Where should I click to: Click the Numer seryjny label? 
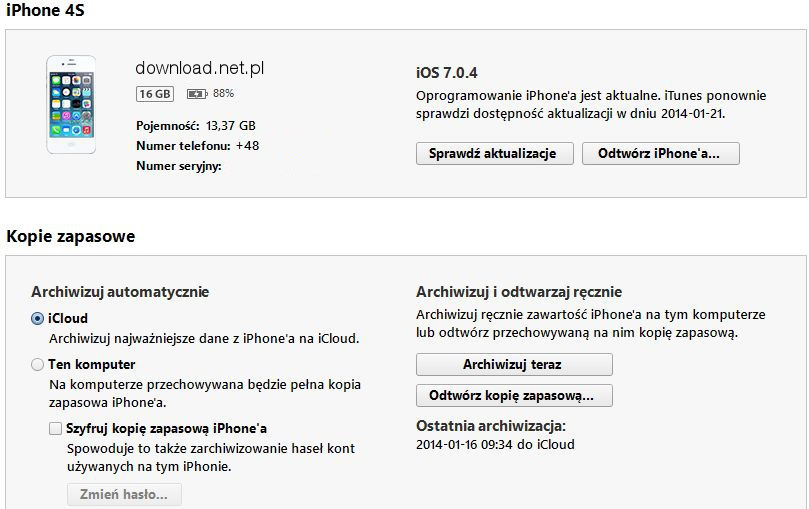click(x=179, y=166)
